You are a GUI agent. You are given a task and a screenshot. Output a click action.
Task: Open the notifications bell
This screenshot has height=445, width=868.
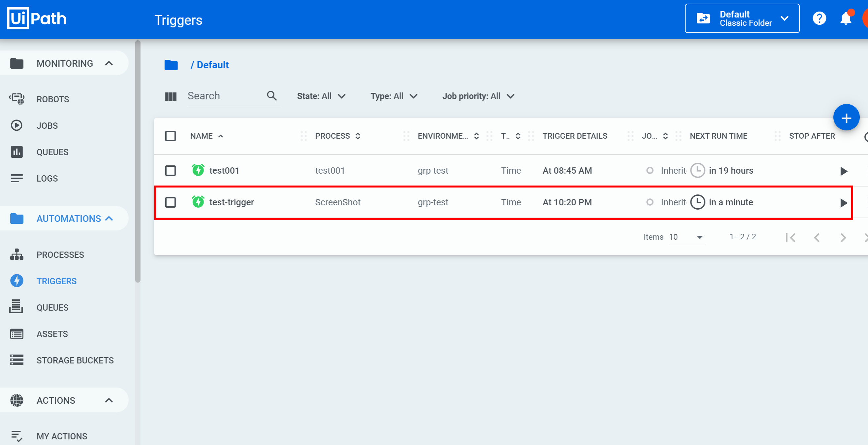click(x=846, y=18)
